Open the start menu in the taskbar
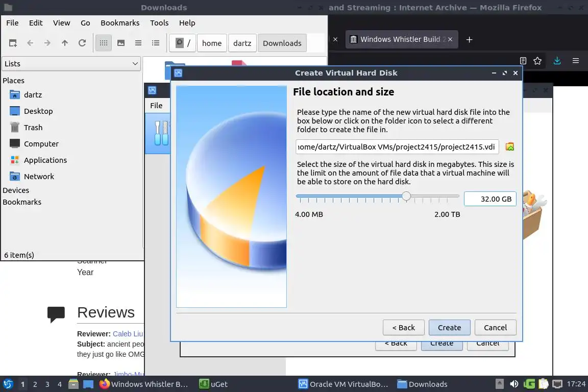Image resolution: width=588 pixels, height=392 pixels. 8,384
